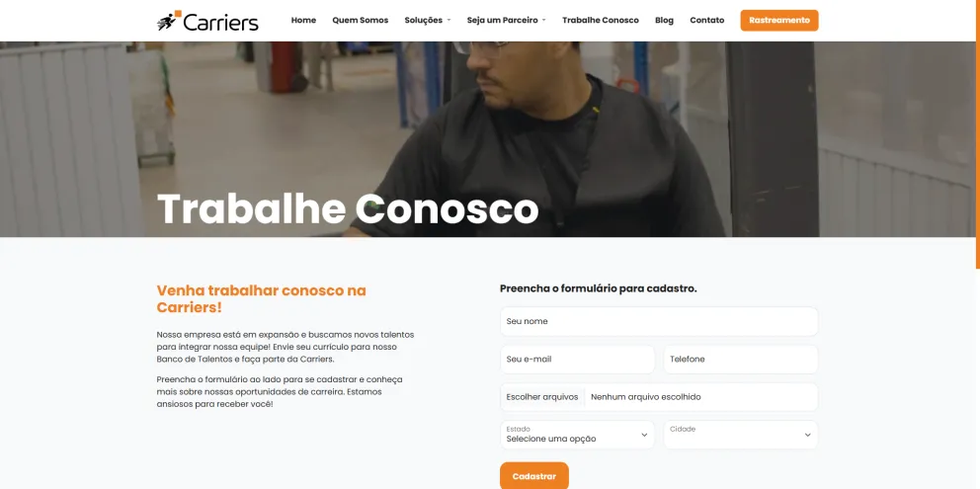
Task: Focus the Seu nome input field
Action: click(x=659, y=321)
